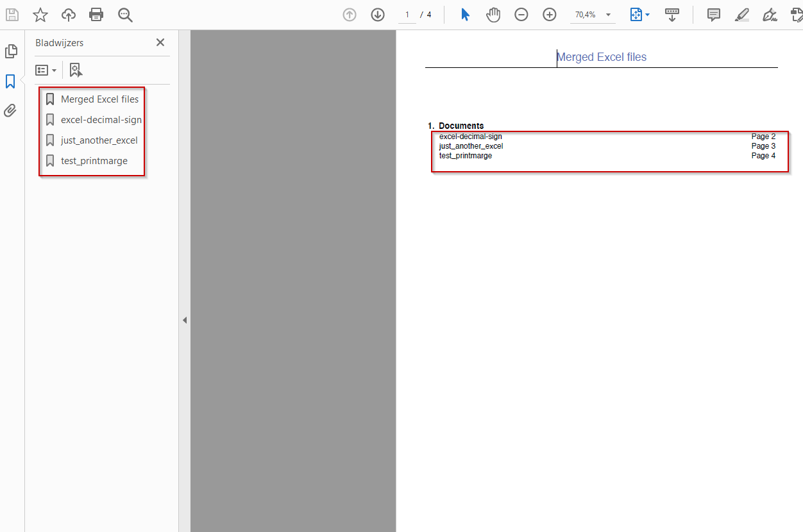Screen dimensions: 803x532
Task: Add a comment with speech bubble icon
Action: click(x=714, y=15)
